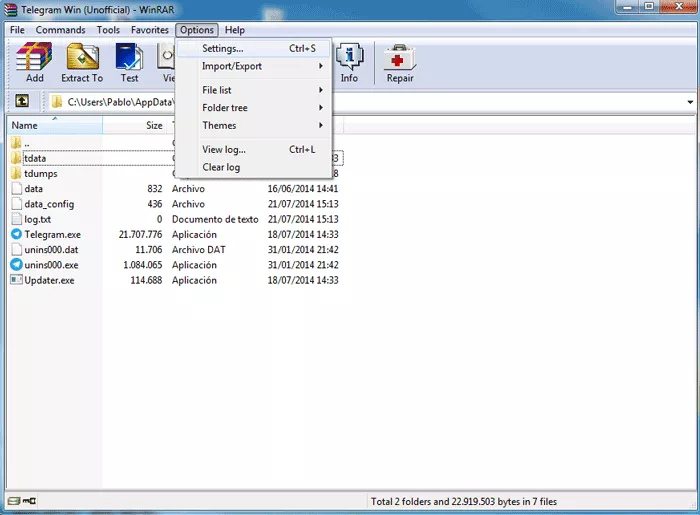The width and height of the screenshot is (700, 515).
Task: Click the Test archive toolbar icon
Action: click(x=129, y=56)
